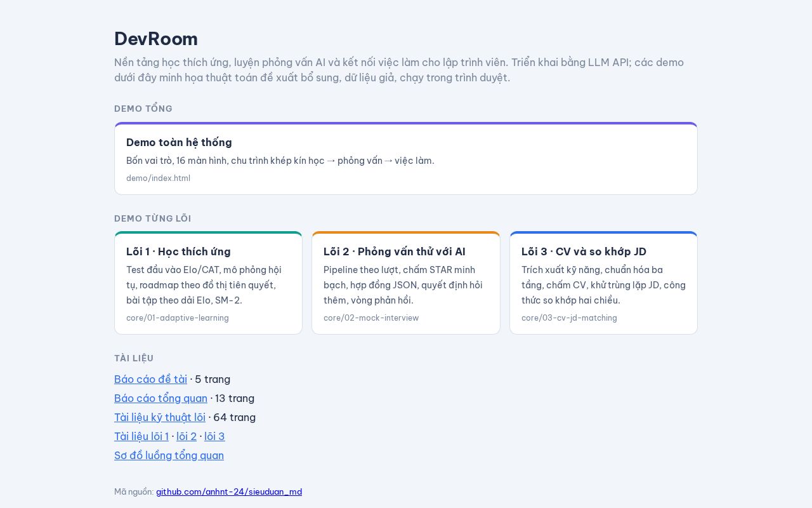Open the Tài liệu lõi 1 link

[141, 436]
